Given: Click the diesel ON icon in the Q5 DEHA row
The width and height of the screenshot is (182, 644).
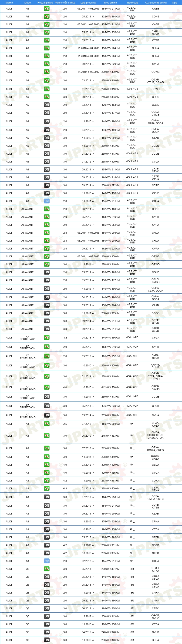Looking at the screenshot, I should coord(47,640).
